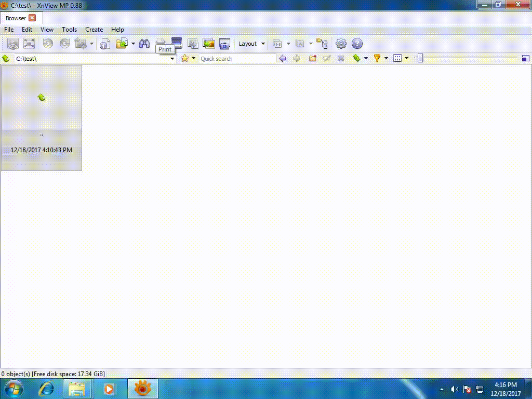Click the View mode grid icon

[x=397, y=58]
